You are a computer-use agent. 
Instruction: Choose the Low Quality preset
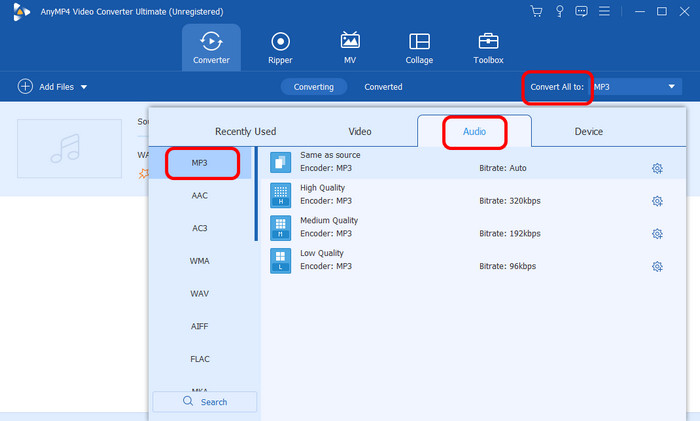tap(473, 261)
